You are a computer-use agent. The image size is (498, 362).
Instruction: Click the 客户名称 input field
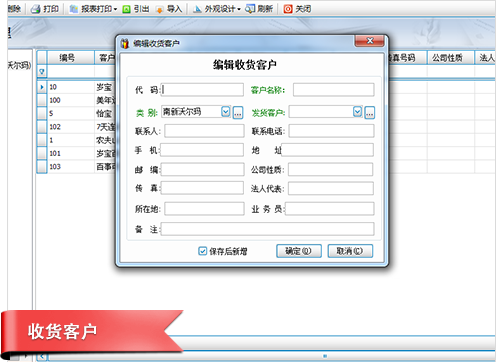[x=334, y=90]
